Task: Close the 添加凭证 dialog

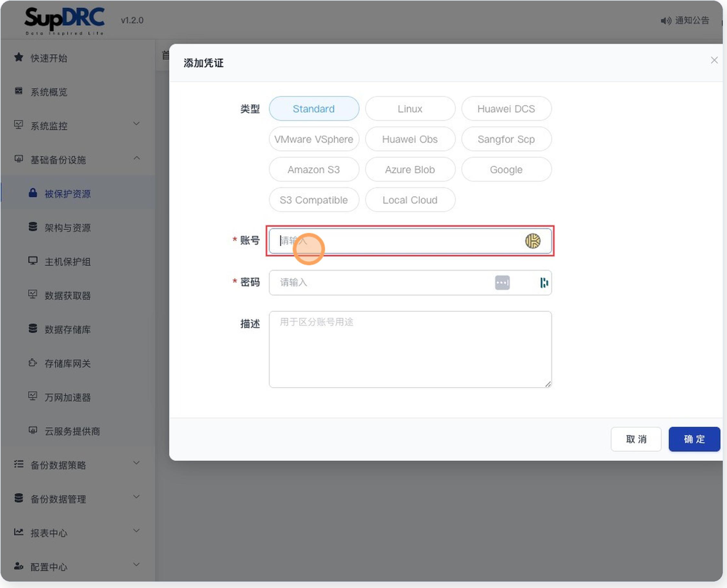Action: [714, 60]
